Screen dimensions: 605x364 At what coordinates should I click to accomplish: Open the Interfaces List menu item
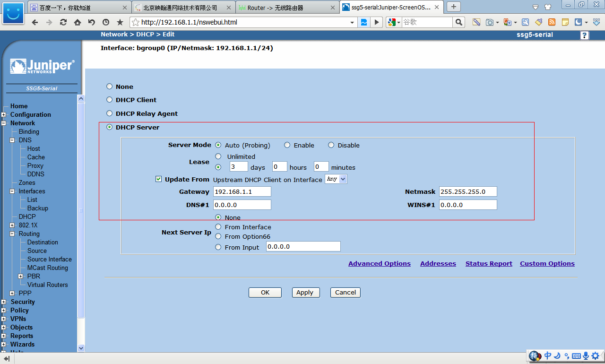click(32, 200)
